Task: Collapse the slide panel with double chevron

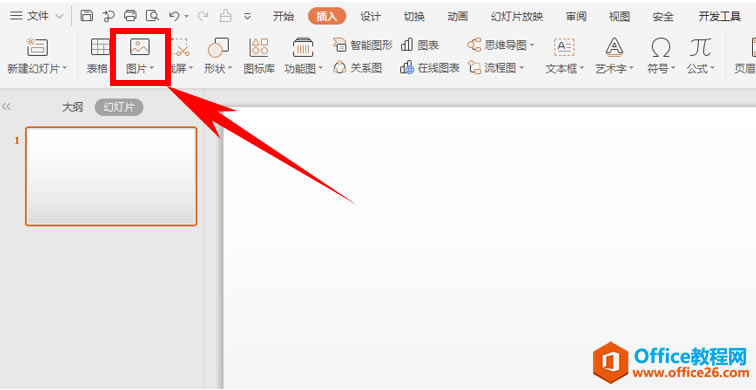Action: click(6, 107)
